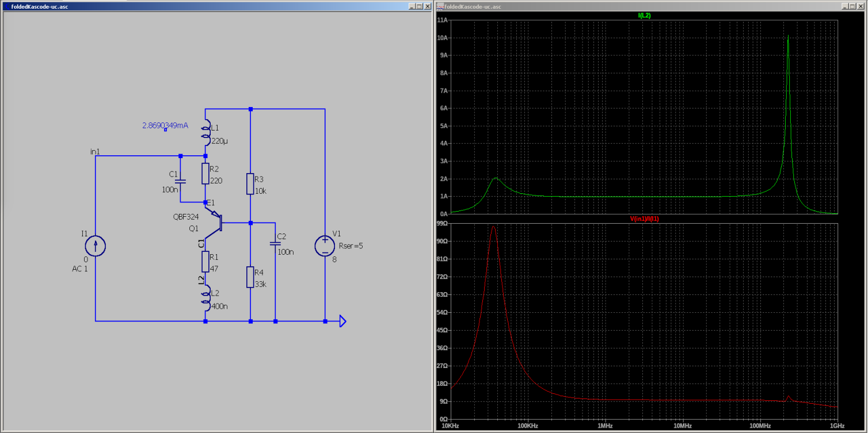Click the 100KHz frequency axis label
The image size is (868, 433).
[527, 426]
